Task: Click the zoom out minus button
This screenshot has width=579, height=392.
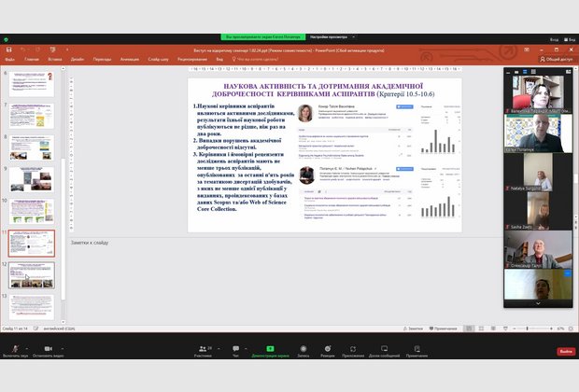Action: pyautogui.click(x=515, y=329)
